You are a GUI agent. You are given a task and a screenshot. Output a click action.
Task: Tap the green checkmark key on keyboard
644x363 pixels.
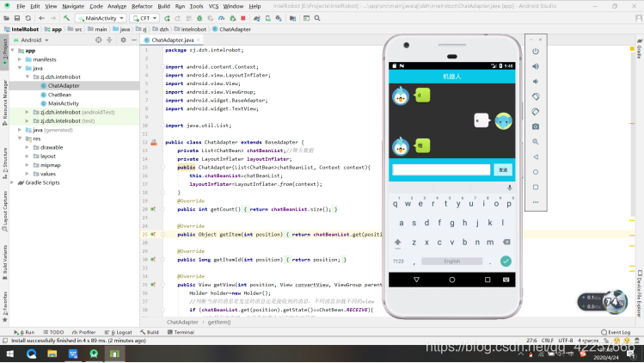506,261
